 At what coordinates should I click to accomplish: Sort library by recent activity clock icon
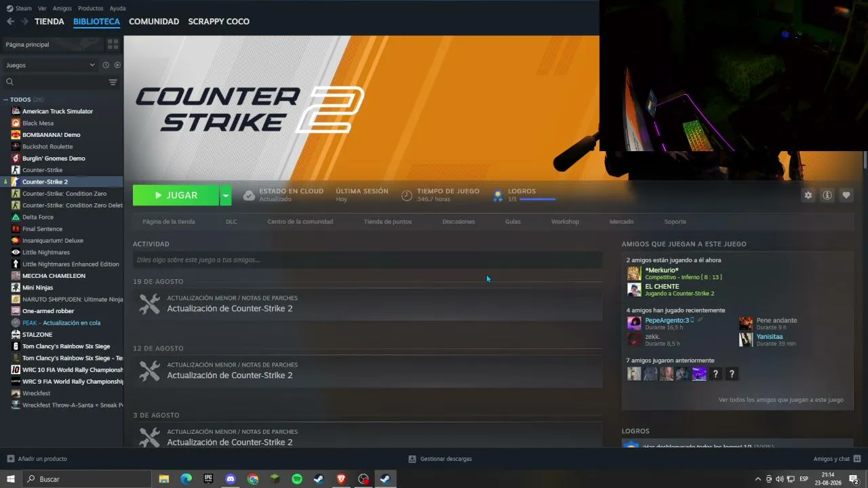point(106,65)
